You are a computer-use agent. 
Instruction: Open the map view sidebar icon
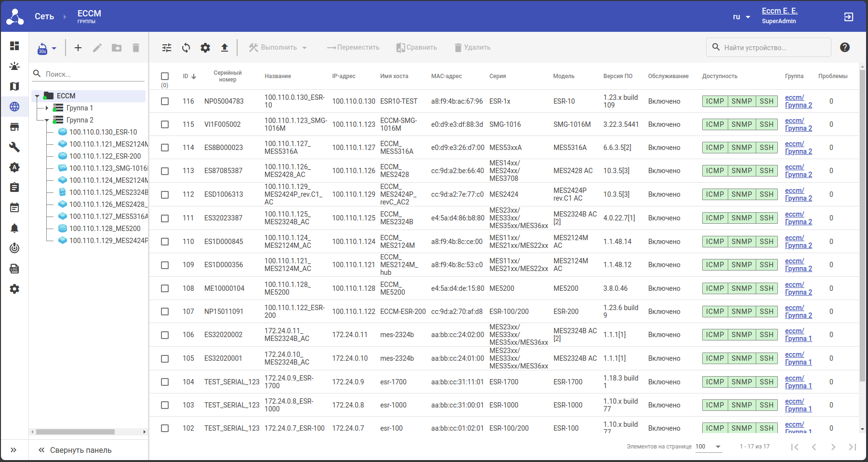click(14, 86)
